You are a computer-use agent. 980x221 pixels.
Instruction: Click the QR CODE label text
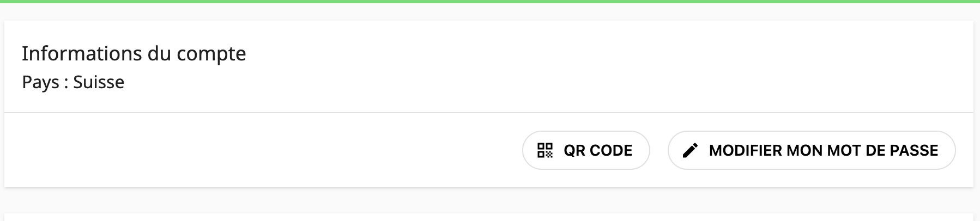coord(598,150)
